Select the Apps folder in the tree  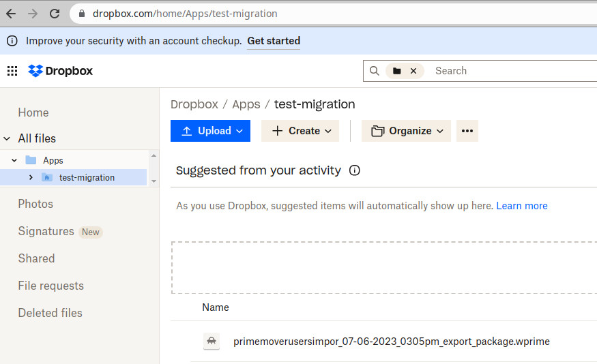pos(53,160)
